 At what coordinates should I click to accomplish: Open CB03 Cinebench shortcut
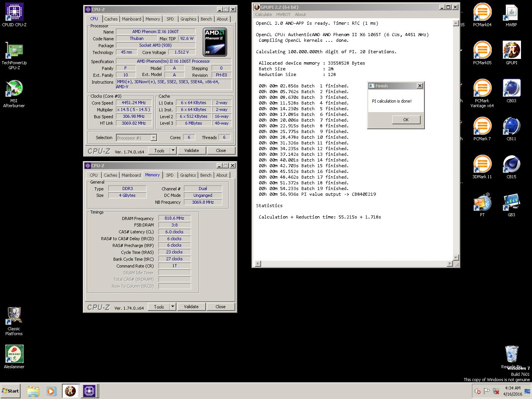(x=511, y=91)
